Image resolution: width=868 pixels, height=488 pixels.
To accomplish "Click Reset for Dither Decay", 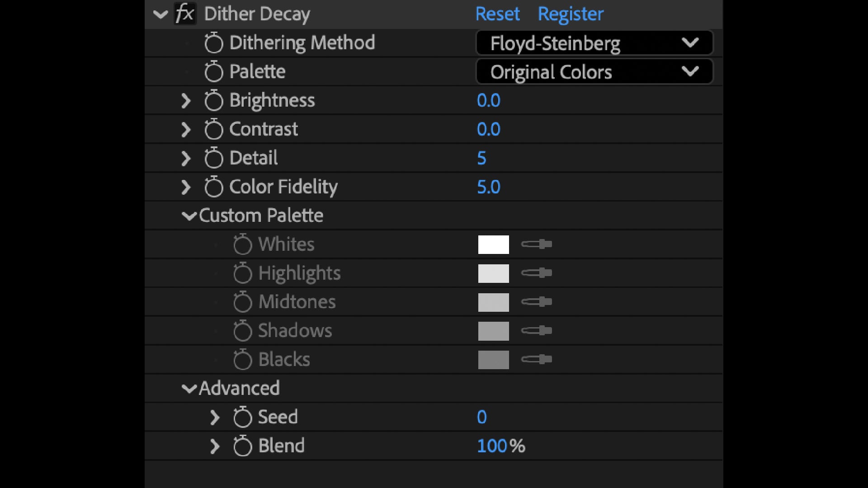I will point(497,14).
